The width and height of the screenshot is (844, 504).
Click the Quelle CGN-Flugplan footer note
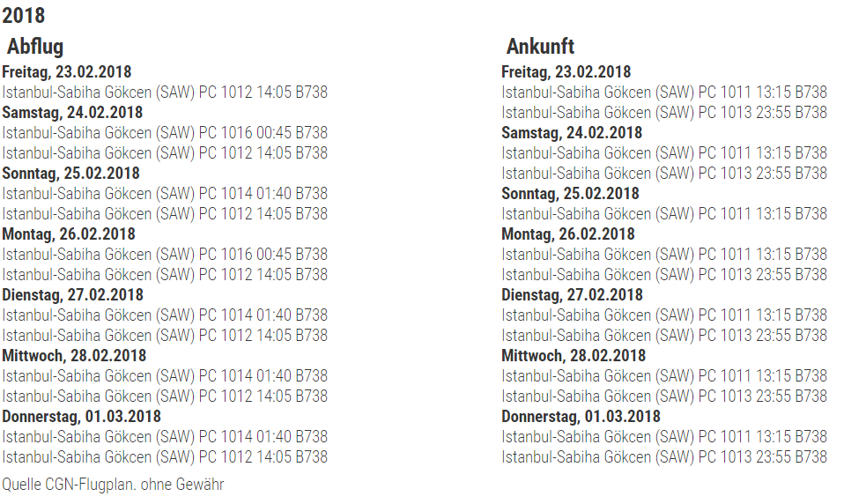(x=113, y=484)
